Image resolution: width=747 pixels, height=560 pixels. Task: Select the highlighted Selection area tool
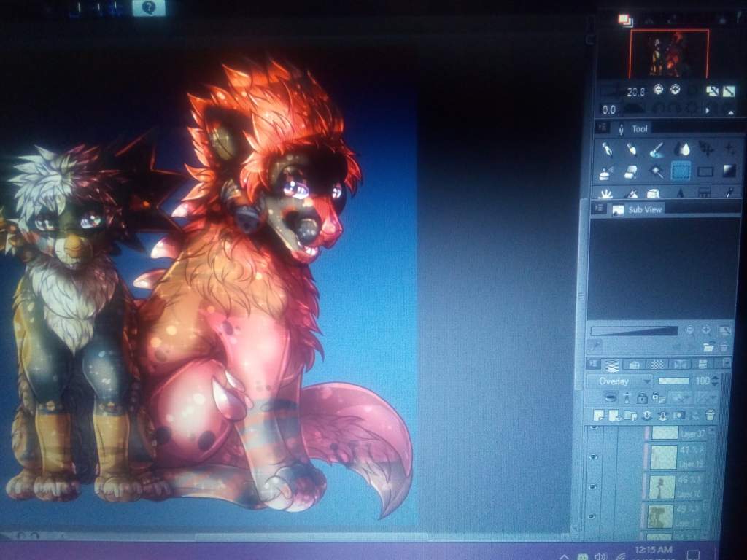point(681,171)
